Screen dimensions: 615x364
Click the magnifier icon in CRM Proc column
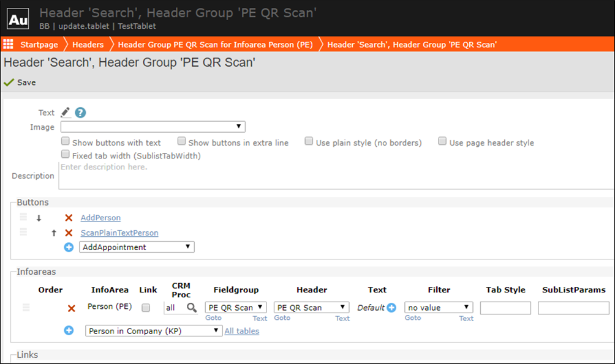[x=192, y=308]
